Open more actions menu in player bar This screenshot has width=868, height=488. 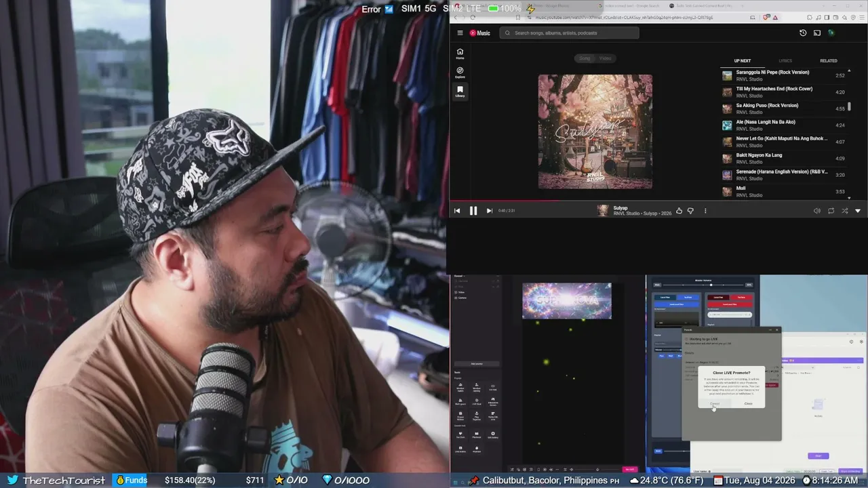tap(705, 211)
